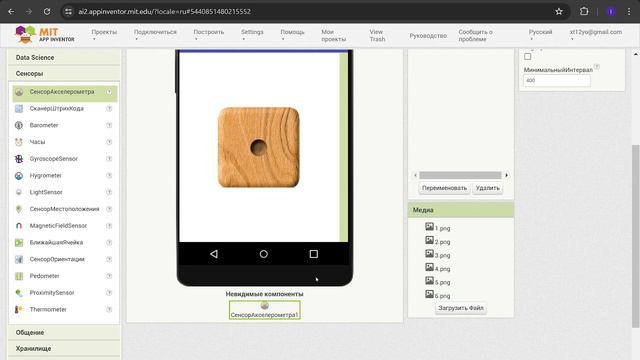The image size is (640, 360).
Task: Open the browser three-dot menu
Action: click(x=629, y=11)
